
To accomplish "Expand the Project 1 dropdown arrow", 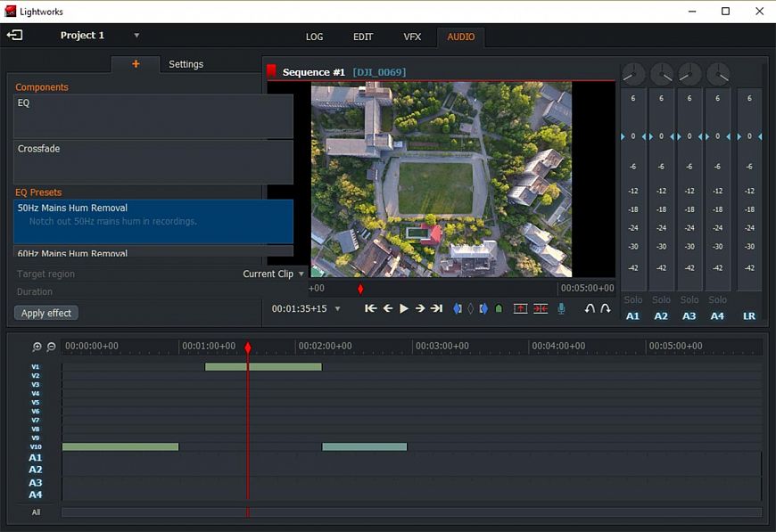I will pos(136,36).
